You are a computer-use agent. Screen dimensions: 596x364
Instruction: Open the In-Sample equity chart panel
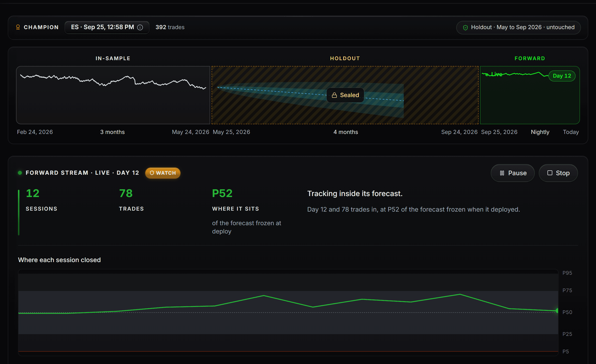click(113, 95)
